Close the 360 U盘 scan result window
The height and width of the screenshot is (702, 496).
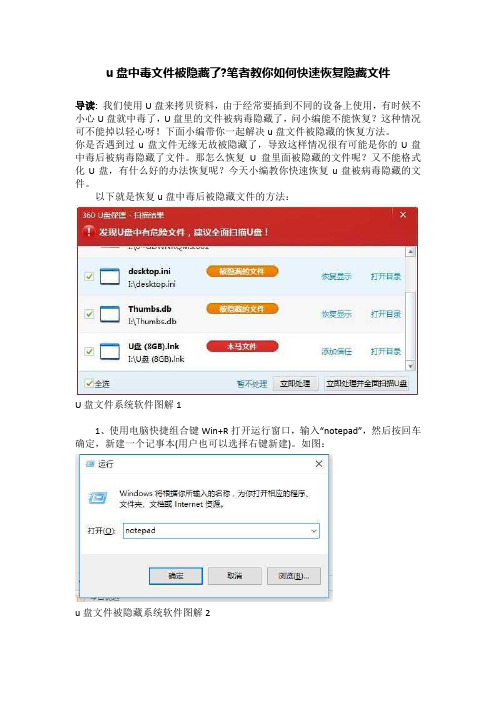point(402,215)
